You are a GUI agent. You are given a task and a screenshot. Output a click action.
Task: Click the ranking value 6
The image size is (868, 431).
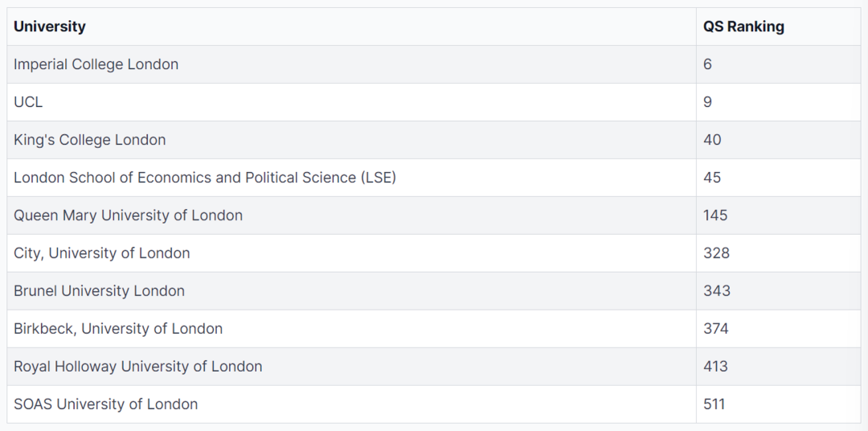707,64
